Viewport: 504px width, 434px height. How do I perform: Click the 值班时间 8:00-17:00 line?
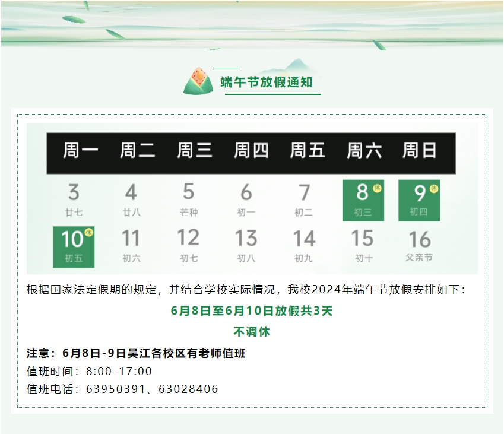(x=89, y=371)
